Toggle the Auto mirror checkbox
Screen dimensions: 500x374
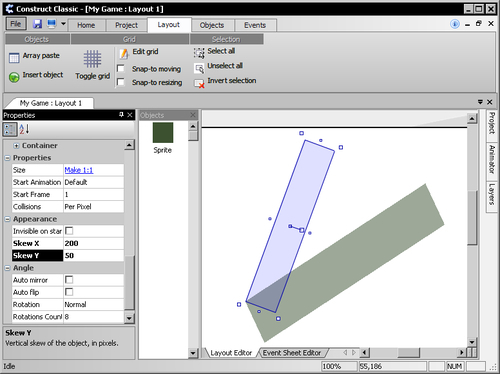(69, 280)
